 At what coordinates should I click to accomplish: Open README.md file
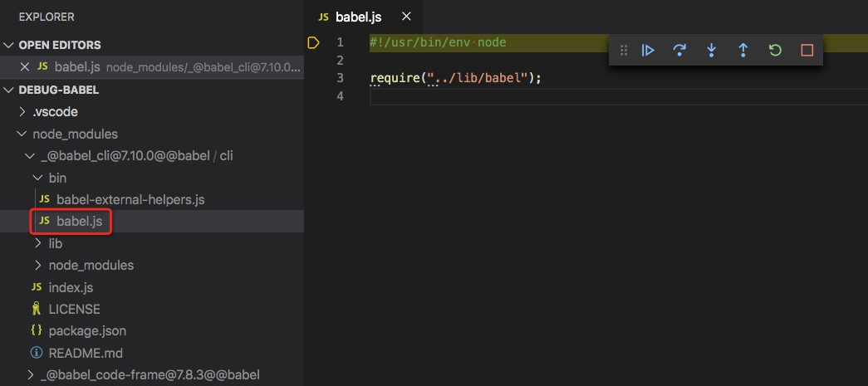[x=86, y=353]
